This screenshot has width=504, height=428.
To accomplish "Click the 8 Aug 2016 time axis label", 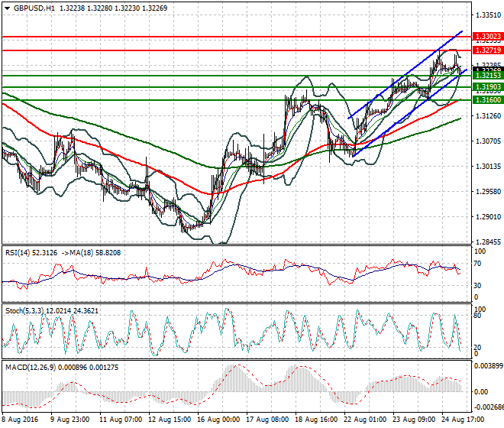I will click(20, 420).
